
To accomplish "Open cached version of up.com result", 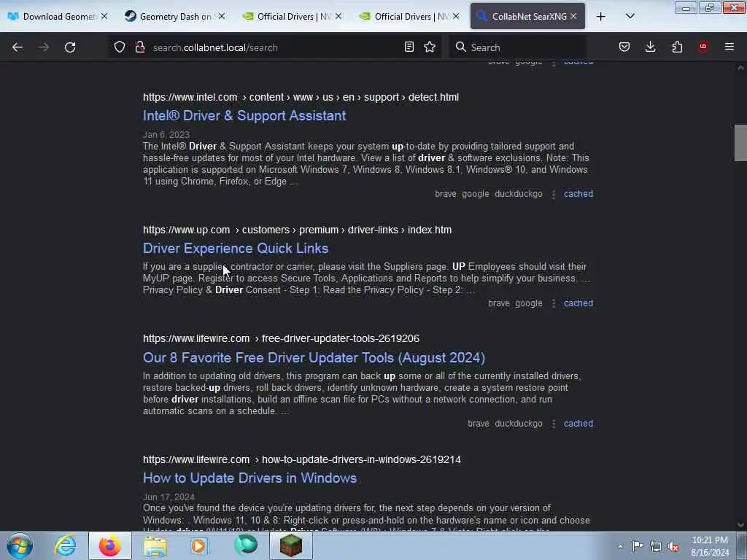I will [578, 303].
